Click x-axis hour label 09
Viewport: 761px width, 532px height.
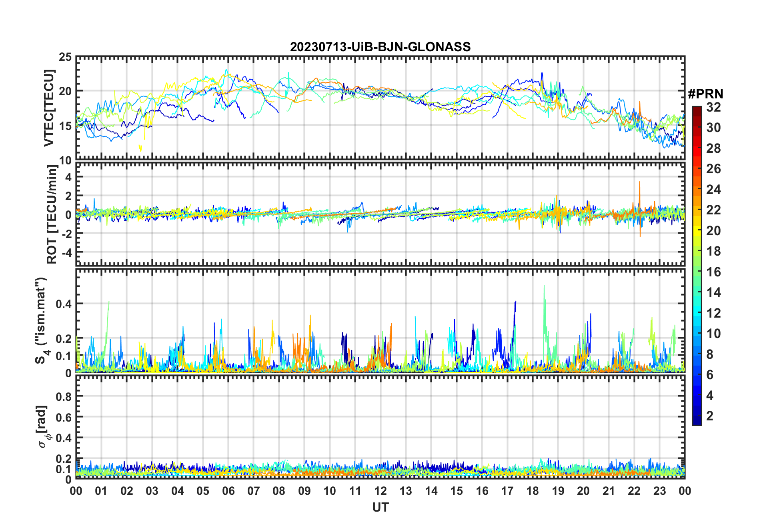tap(304, 491)
